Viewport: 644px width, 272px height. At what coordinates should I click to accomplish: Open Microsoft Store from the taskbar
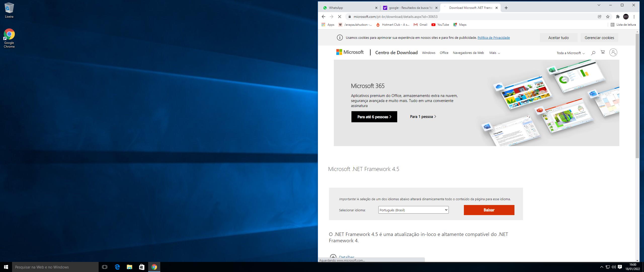142,267
